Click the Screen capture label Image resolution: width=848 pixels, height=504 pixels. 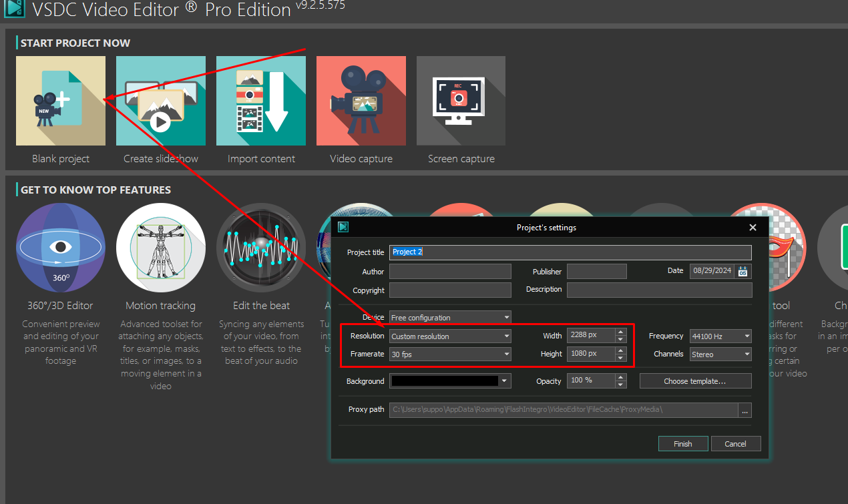461,159
